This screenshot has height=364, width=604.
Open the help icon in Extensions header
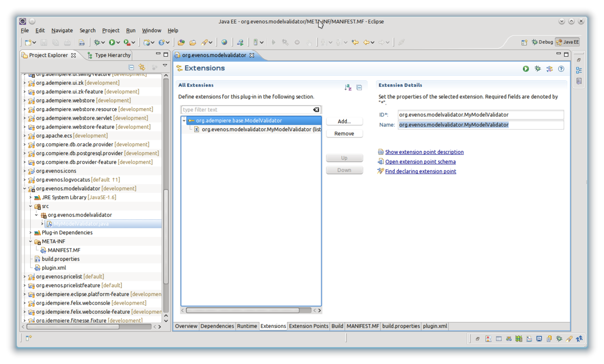(x=561, y=69)
